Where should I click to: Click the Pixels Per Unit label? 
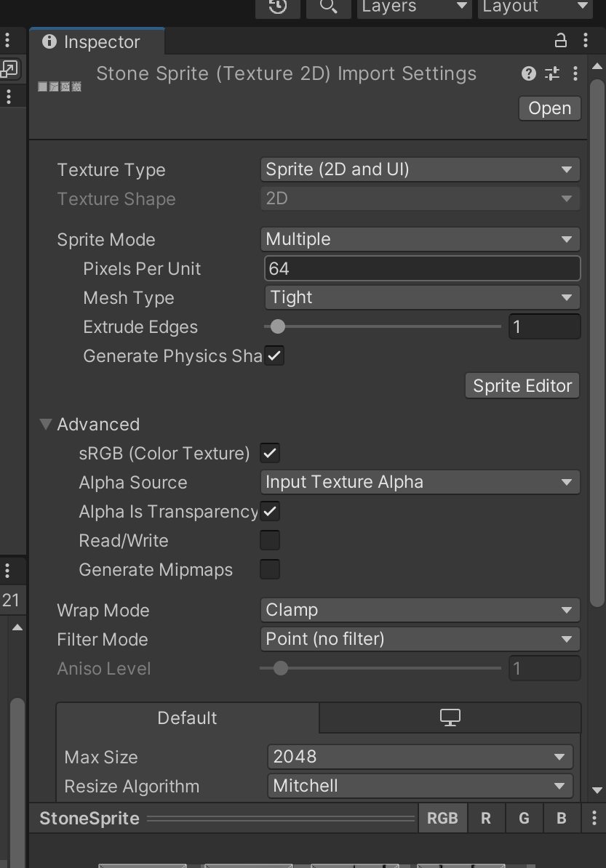[x=142, y=268]
